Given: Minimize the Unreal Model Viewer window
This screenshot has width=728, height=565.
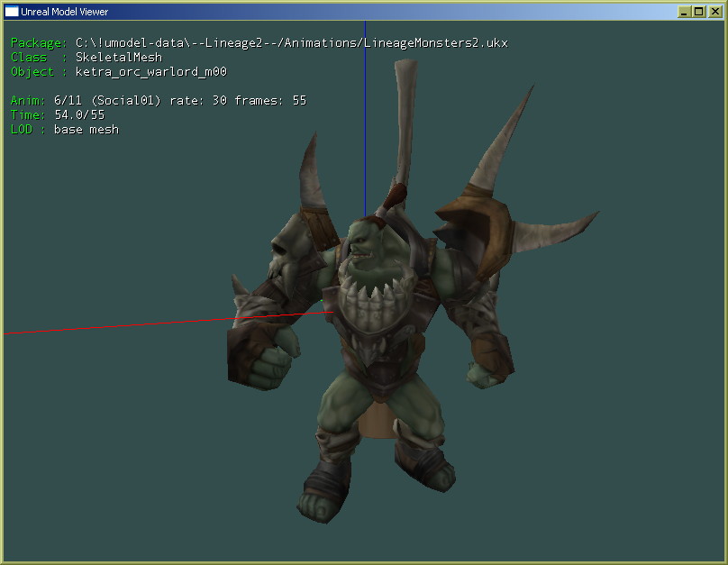Looking at the screenshot, I should 683,12.
